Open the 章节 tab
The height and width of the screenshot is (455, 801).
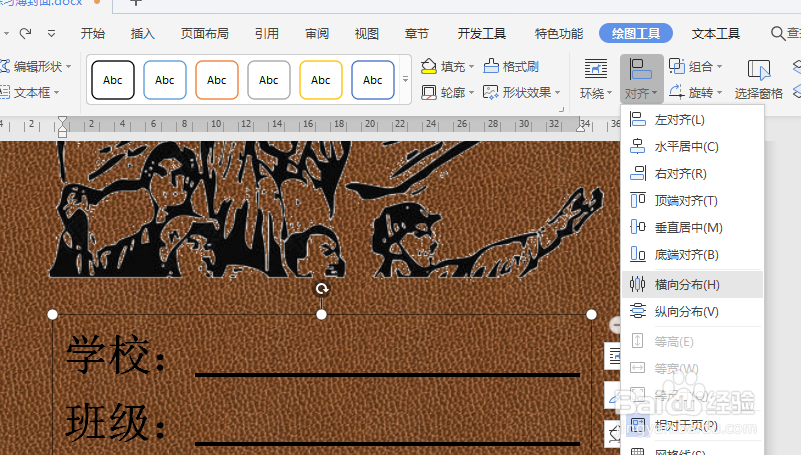417,34
